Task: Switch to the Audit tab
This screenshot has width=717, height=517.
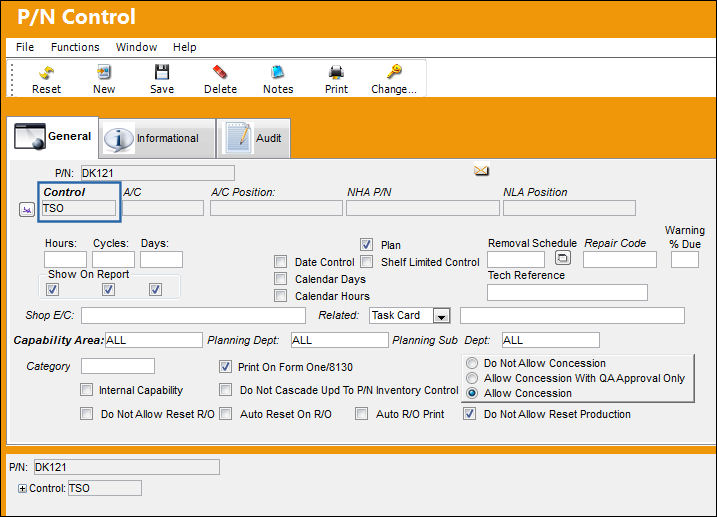Action: click(254, 138)
